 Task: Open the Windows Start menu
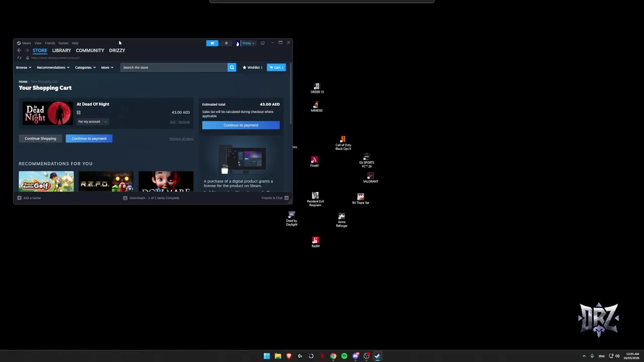tap(267, 356)
